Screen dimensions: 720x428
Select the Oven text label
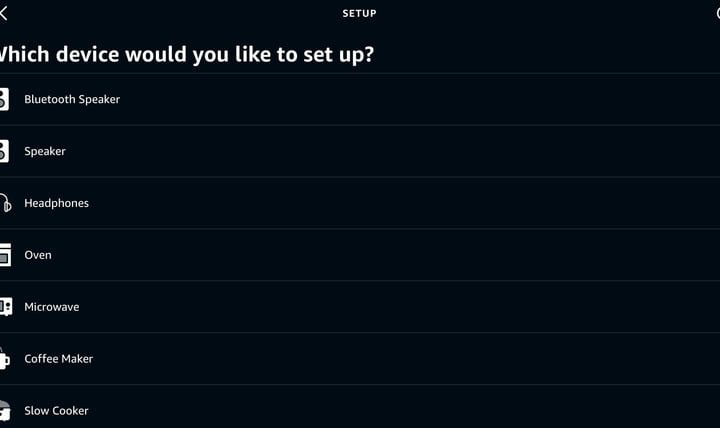pos(38,255)
